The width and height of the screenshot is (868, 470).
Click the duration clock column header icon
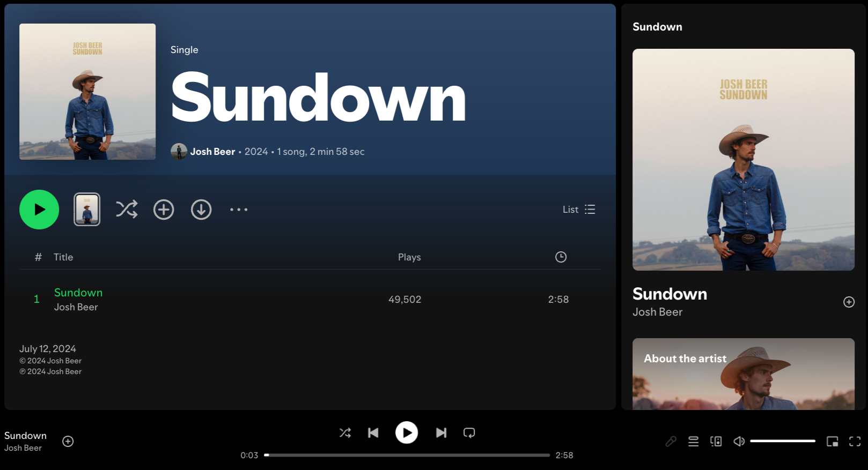tap(561, 257)
